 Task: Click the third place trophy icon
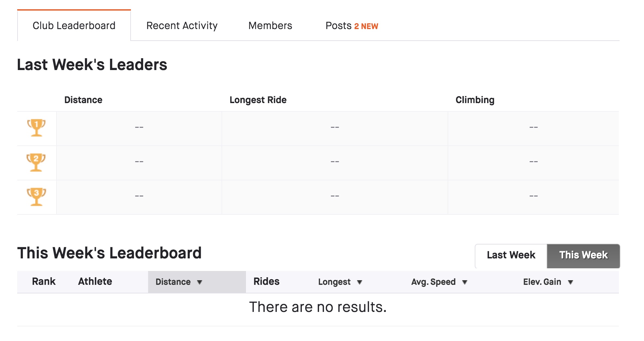coord(36,197)
